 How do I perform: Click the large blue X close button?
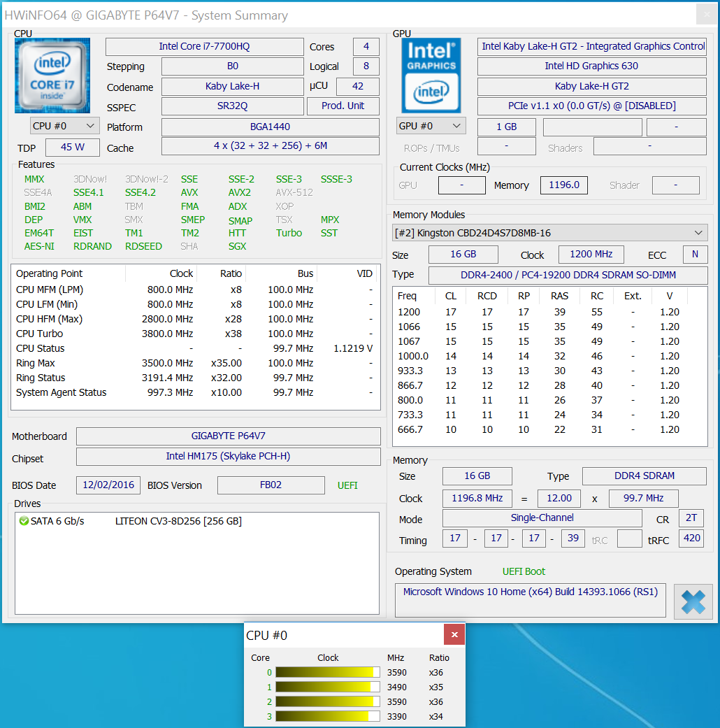693,601
